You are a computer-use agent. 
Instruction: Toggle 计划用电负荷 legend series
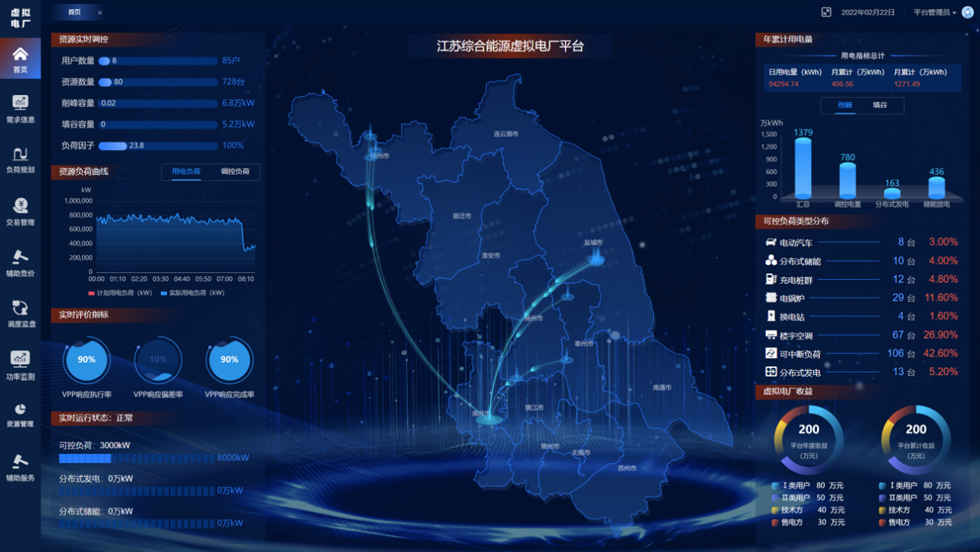click(121, 293)
